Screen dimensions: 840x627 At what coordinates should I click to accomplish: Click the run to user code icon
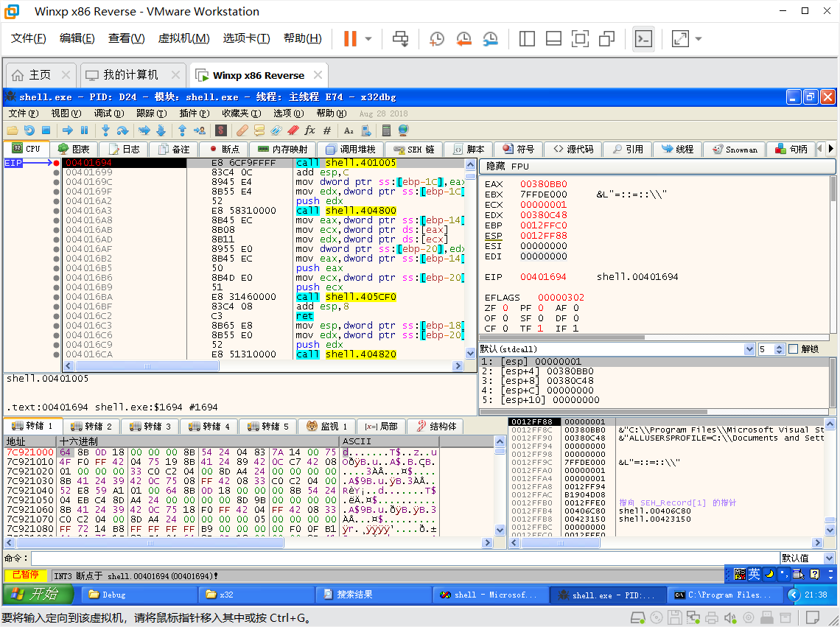199,130
